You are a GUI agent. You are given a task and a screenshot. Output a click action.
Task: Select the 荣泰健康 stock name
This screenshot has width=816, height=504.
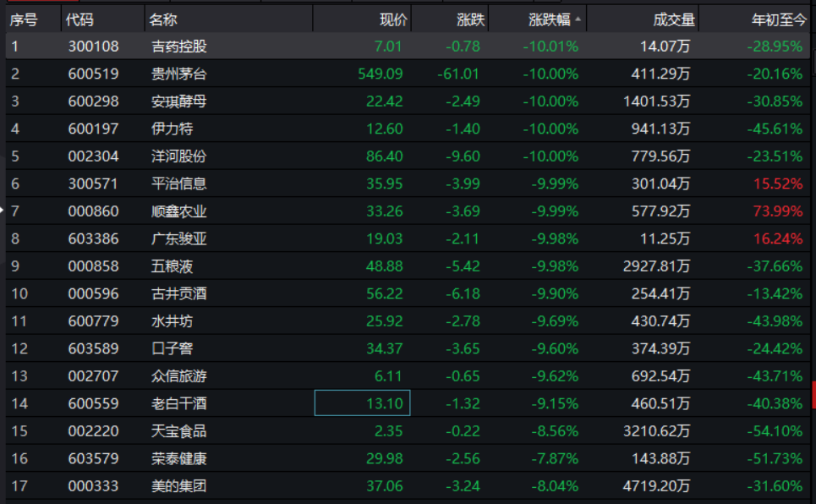pyautogui.click(x=179, y=458)
